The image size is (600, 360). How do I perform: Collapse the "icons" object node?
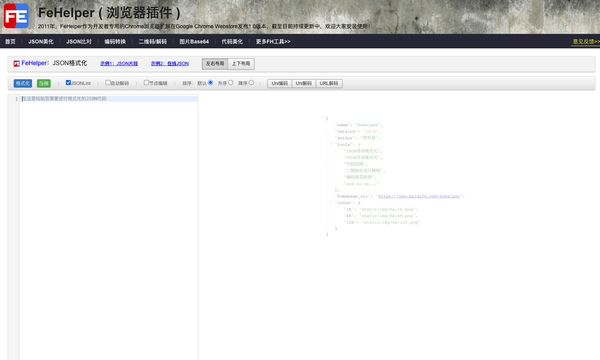[x=331, y=202]
